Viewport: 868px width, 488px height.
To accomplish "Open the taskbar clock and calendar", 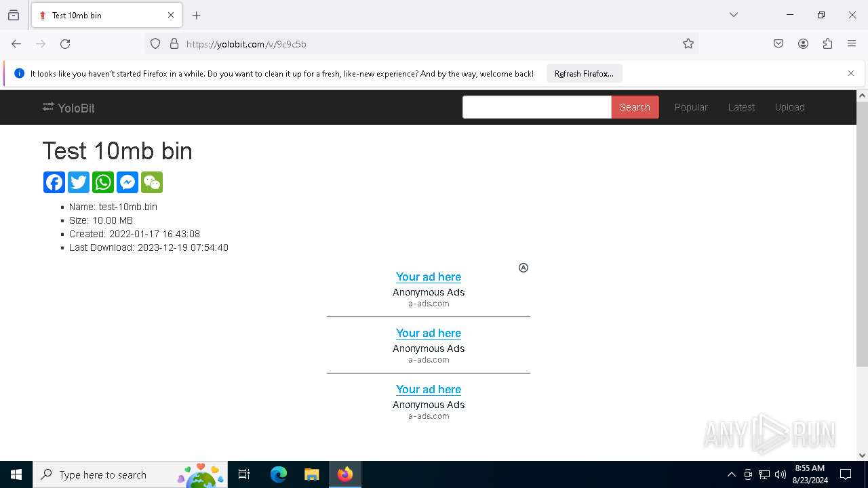I will click(810, 474).
